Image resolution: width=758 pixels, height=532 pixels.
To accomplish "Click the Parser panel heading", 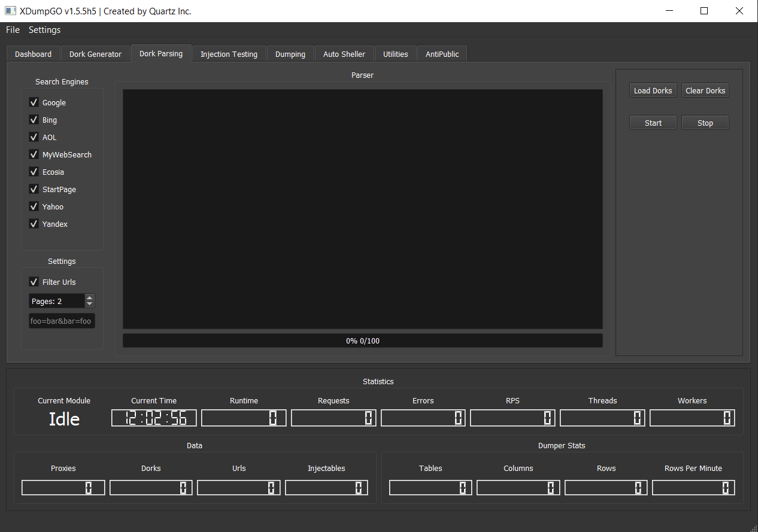I will [363, 75].
